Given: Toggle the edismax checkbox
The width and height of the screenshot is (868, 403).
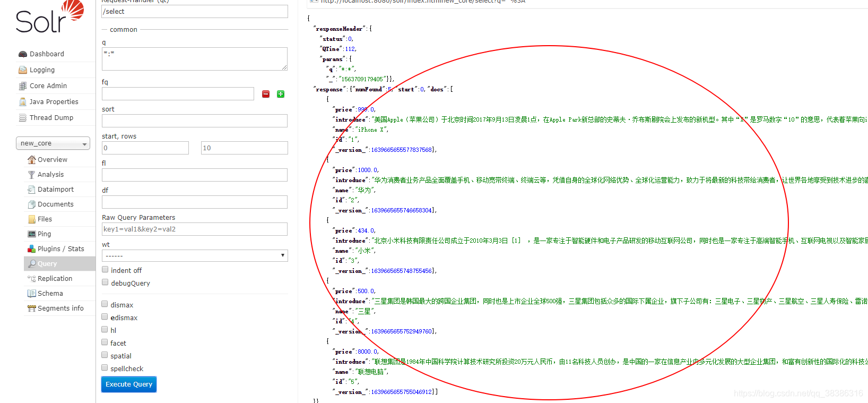Looking at the screenshot, I should [105, 317].
